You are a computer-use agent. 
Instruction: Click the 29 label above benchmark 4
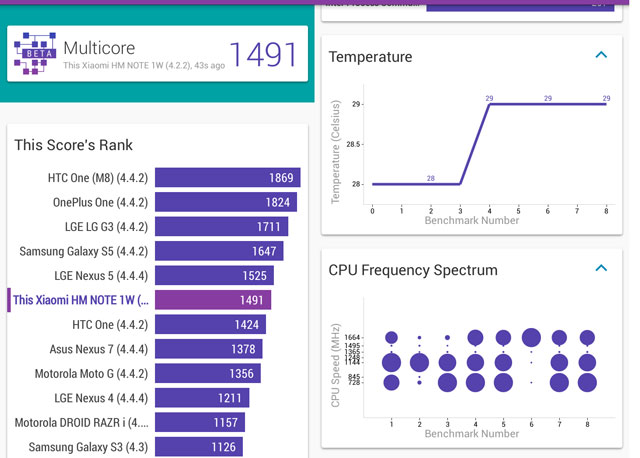489,98
